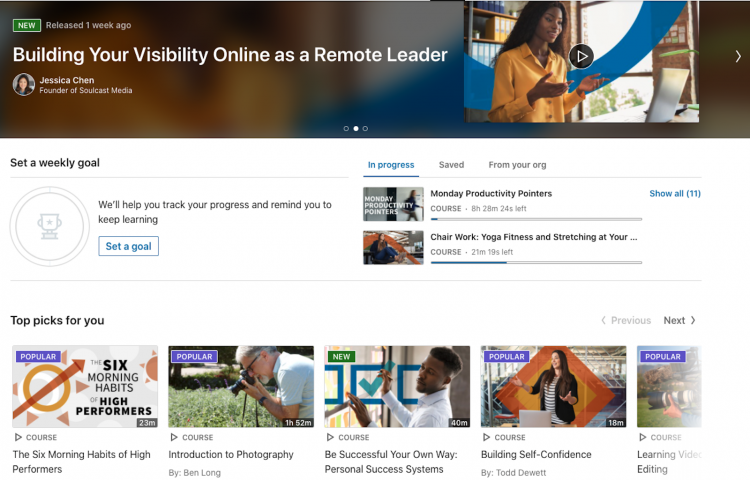Open The Six Morning Habits of High Performers title
750x480 pixels.
tap(81, 462)
